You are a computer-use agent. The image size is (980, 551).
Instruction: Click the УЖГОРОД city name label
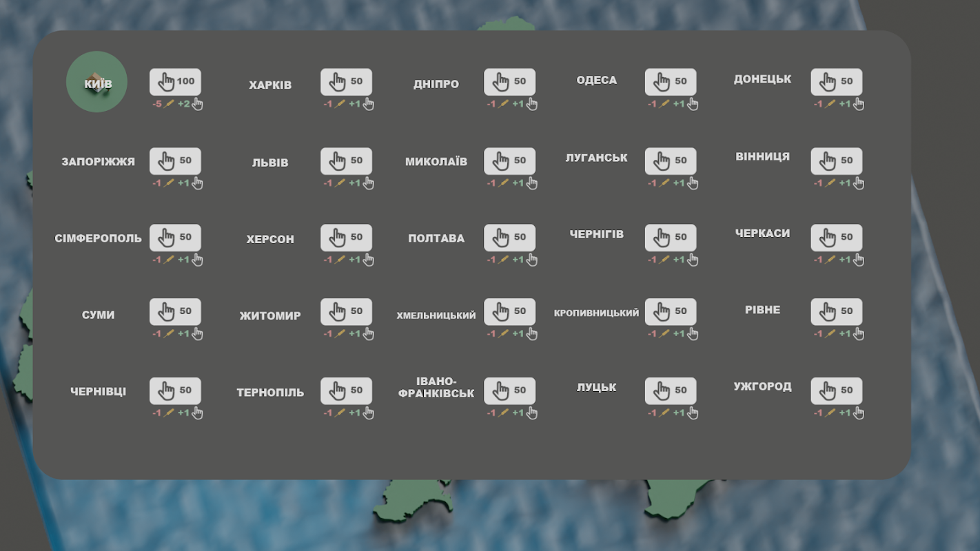[762, 386]
